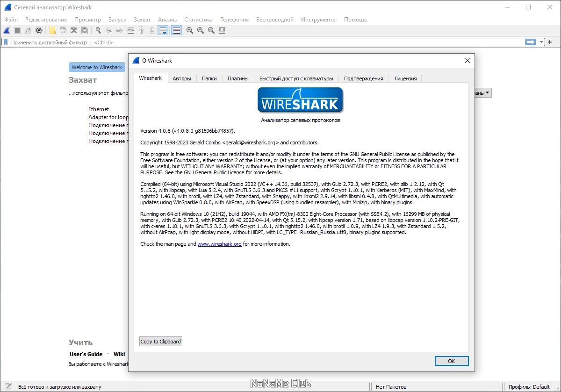This screenshot has width=561, height=392.
Task: Click the Welcome to Wireshark banner
Action: click(x=97, y=67)
